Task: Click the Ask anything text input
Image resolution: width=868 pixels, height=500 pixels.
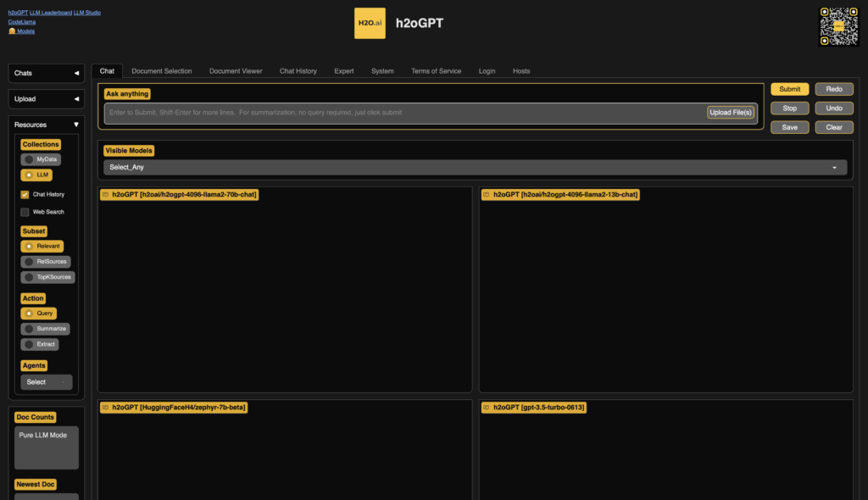Action: pos(403,113)
